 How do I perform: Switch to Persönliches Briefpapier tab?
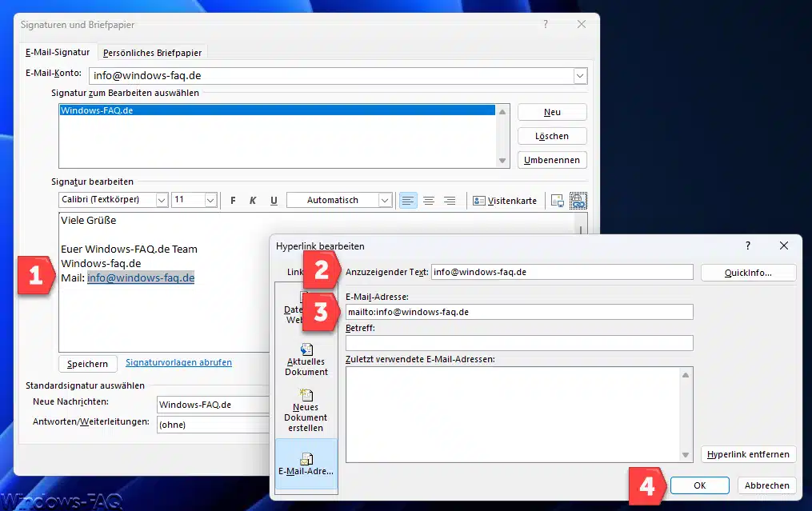[152, 53]
